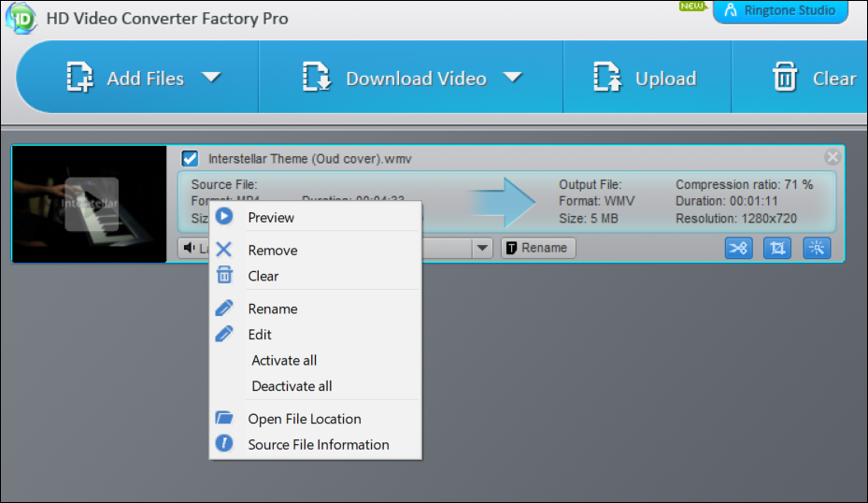Click the output Duration: 00:01:11 text
The image size is (868, 503).
tap(726, 201)
